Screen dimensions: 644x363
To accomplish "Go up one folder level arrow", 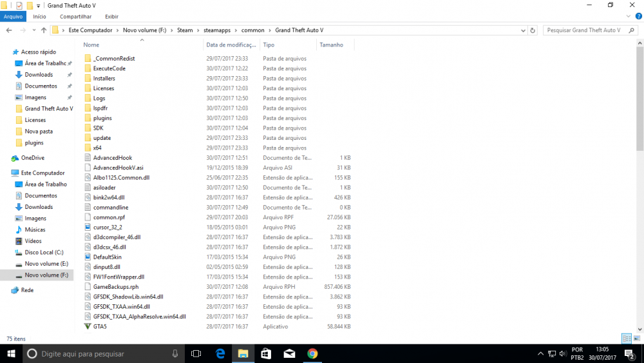I will (x=44, y=30).
